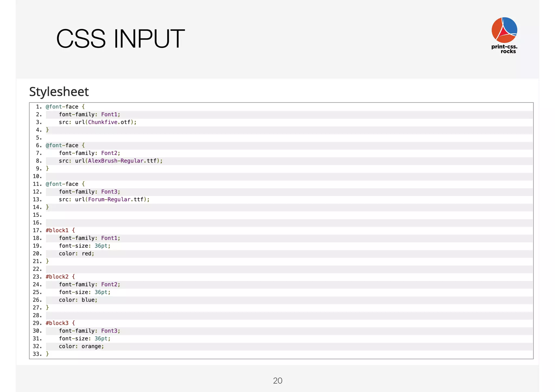This screenshot has width=555, height=392.
Task: Click the '#block3 {' selector line
Action: pos(60,323)
